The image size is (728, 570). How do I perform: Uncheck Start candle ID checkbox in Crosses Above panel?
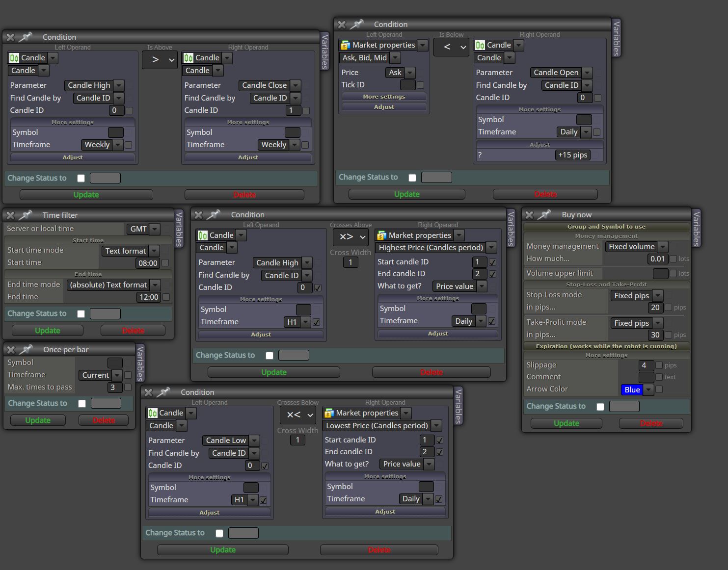tap(492, 262)
